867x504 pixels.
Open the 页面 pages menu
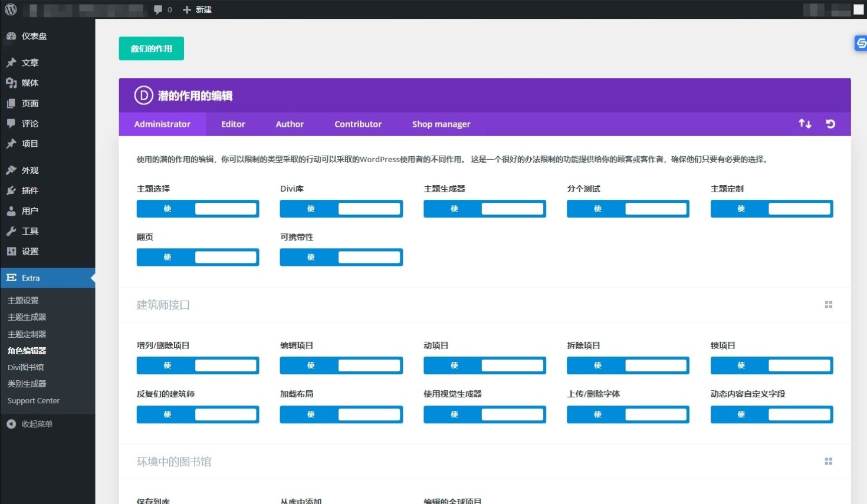[x=47, y=104]
